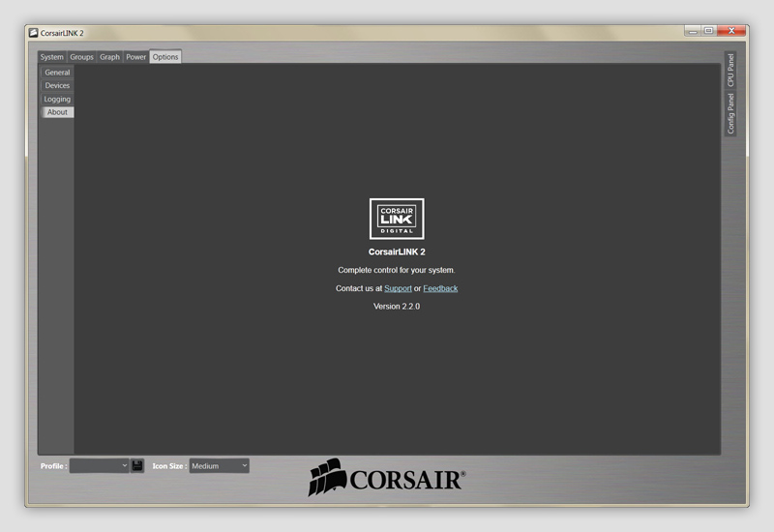Open the Icon Size dropdown

pyautogui.click(x=220, y=466)
